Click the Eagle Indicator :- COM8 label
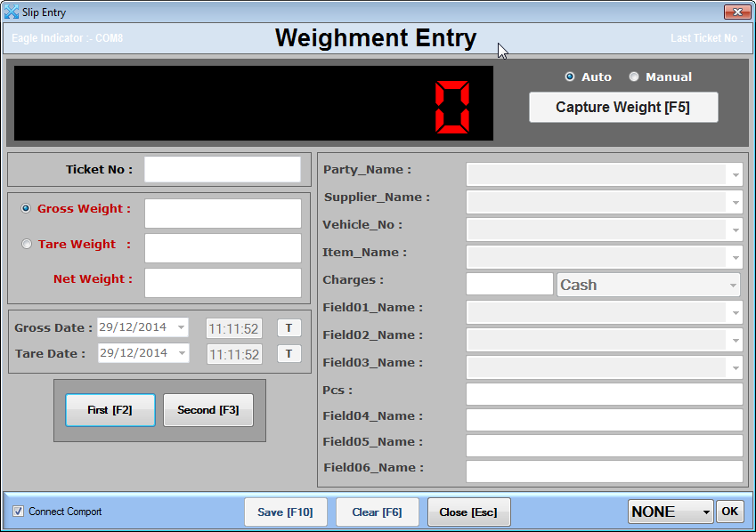The height and width of the screenshot is (532, 756). [67, 38]
